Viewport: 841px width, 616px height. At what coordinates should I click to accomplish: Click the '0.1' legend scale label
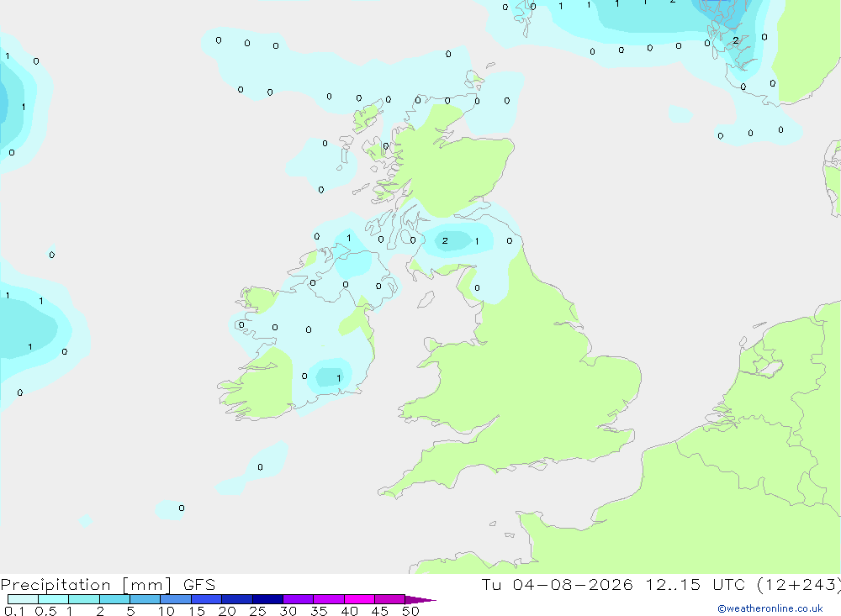pos(14,611)
